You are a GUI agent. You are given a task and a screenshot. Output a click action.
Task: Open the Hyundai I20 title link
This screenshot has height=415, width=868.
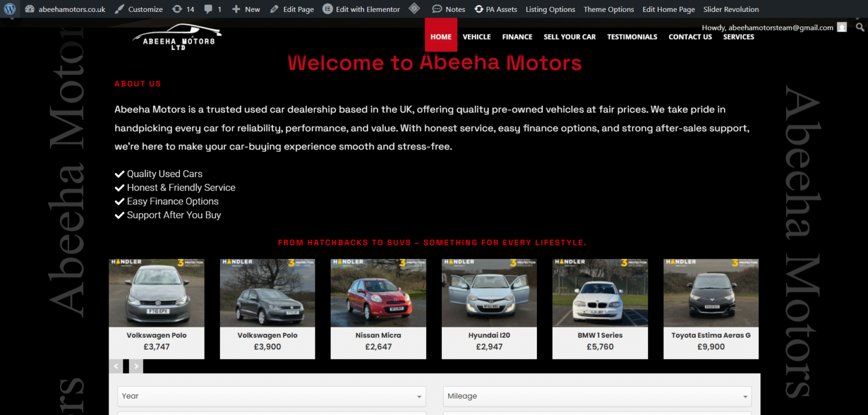[x=489, y=335]
